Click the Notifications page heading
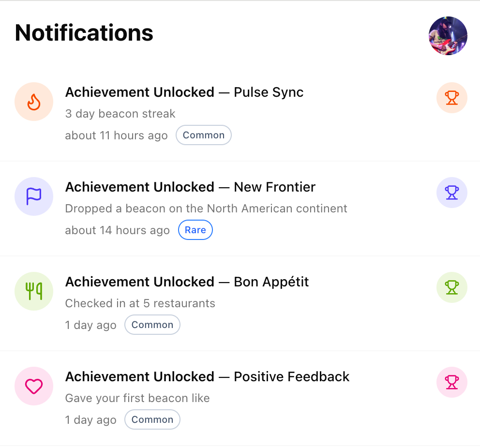Image resolution: width=480 pixels, height=448 pixels. click(84, 33)
